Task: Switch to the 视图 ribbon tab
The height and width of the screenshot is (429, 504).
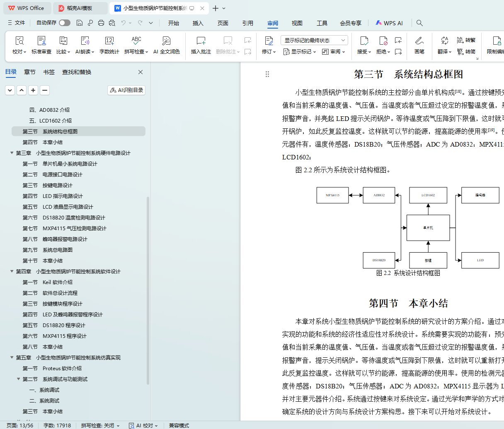Action: pyautogui.click(x=297, y=23)
